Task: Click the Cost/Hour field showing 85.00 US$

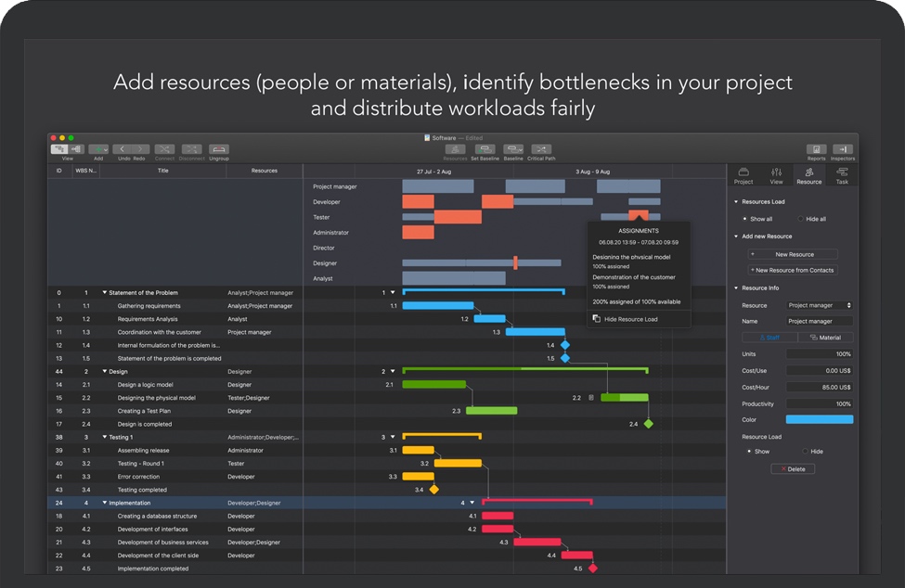Action: tap(819, 387)
